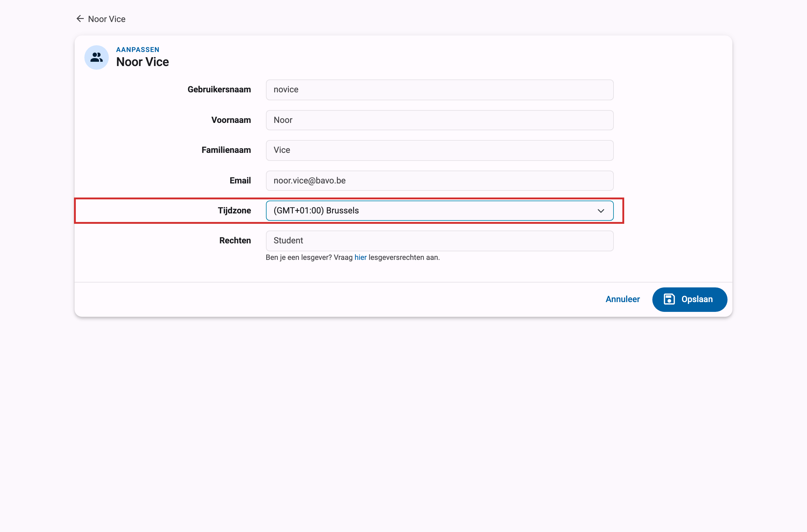Click the Noor Vice page title
The image size is (807, 532).
142,62
